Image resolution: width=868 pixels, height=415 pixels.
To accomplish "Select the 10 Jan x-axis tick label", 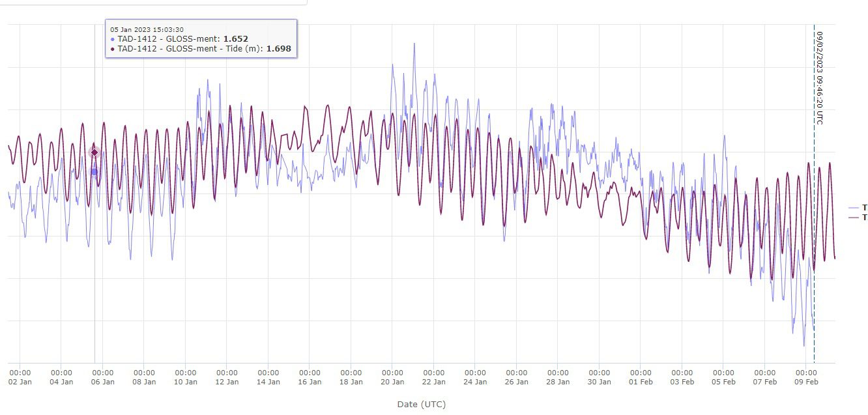I will coord(186,382).
